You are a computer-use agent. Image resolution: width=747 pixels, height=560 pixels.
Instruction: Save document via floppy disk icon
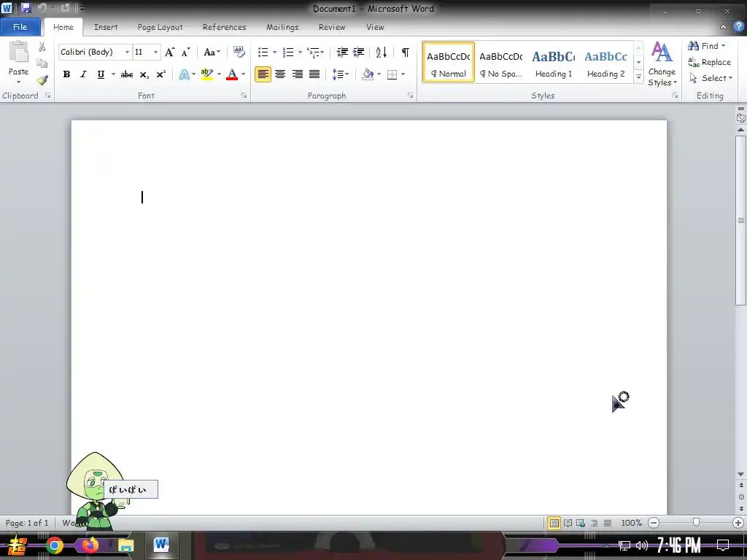[26, 8]
